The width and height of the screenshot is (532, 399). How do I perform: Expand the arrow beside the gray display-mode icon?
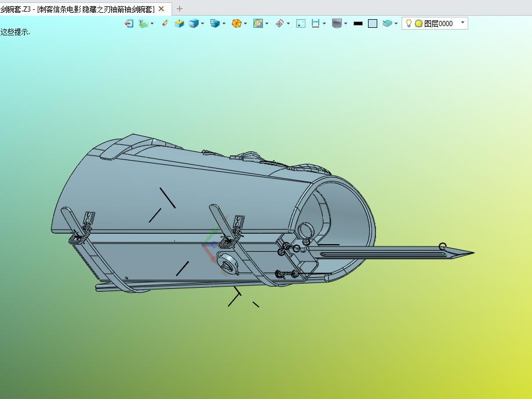345,24
